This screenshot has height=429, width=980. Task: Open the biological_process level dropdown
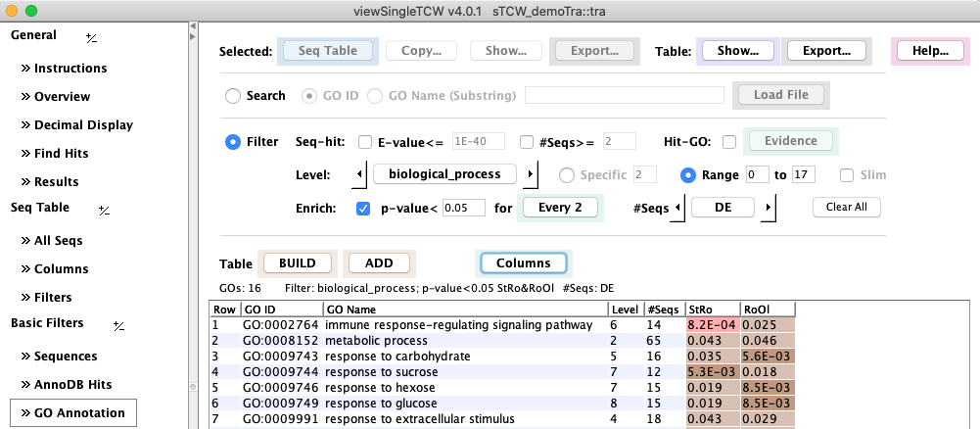(x=444, y=175)
